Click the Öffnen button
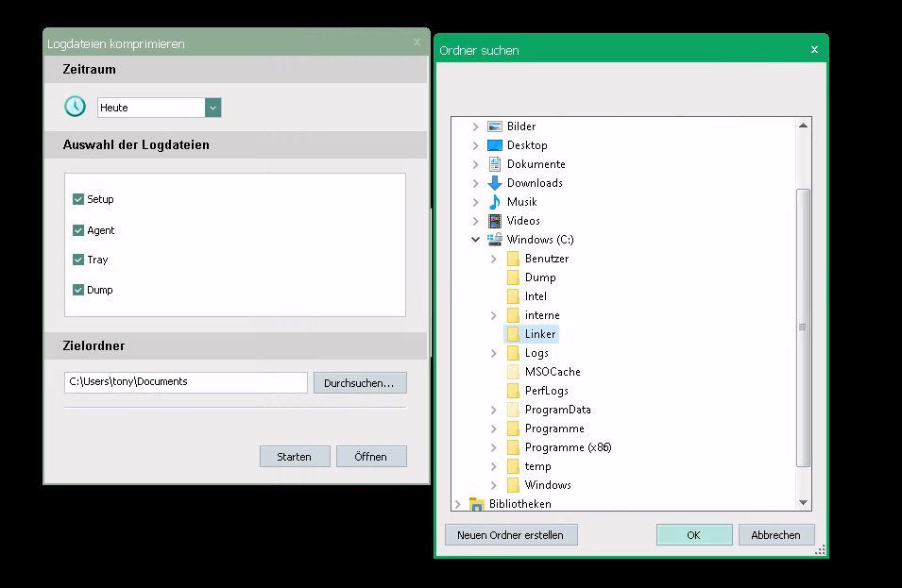This screenshot has height=588, width=902. (x=371, y=457)
